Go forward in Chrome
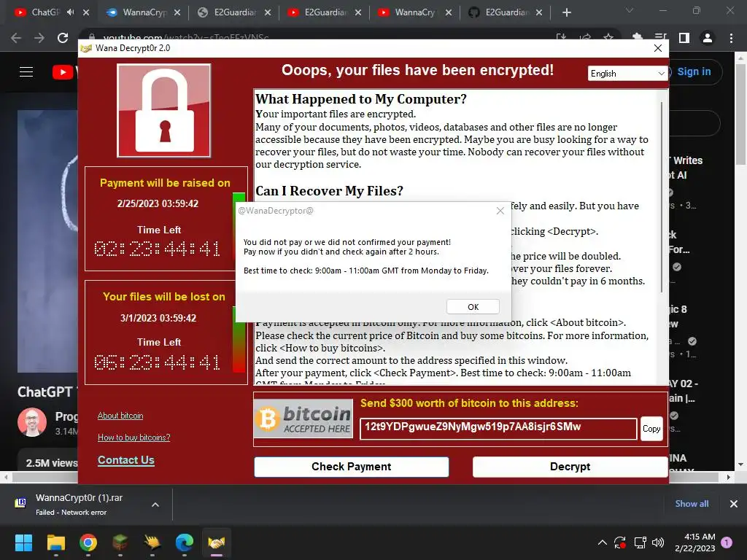This screenshot has width=747, height=560. (39, 38)
